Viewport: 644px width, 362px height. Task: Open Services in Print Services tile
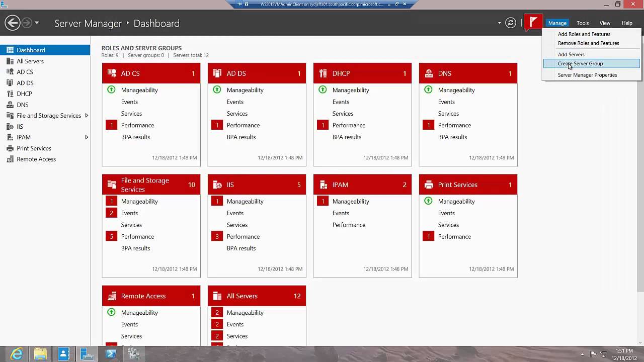tap(448, 225)
